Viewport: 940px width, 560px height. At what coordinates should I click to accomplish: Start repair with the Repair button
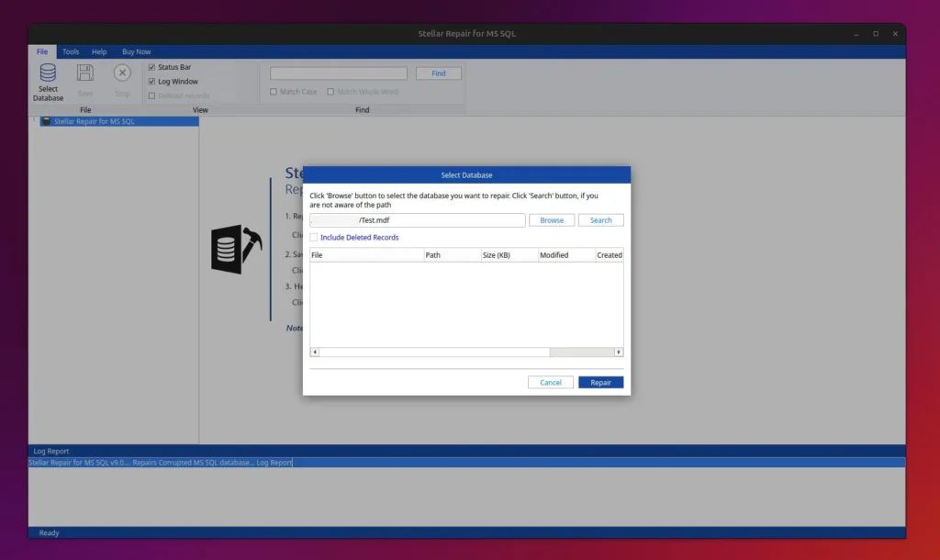coord(600,382)
